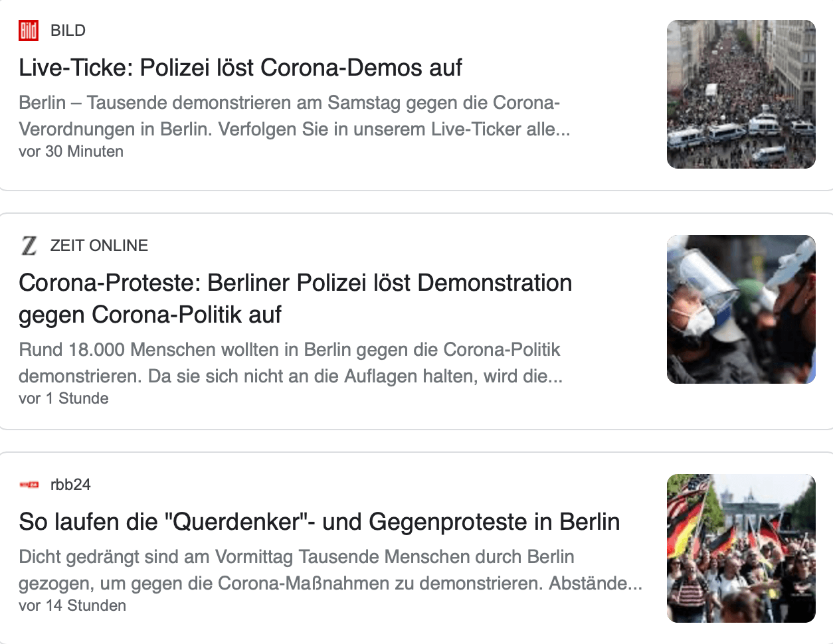The image size is (833, 644).
Task: Click the 'vor 14 Stunden' timestamp
Action: coord(72,605)
